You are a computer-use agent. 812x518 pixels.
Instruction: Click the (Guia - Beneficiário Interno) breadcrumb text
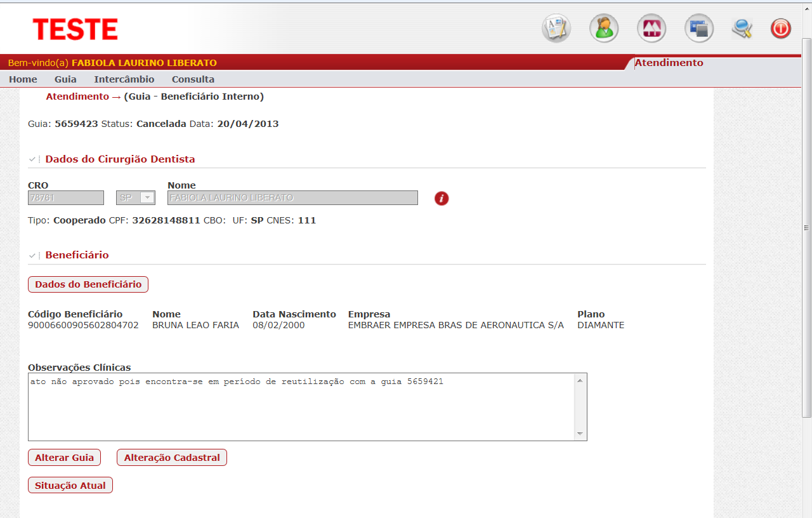[194, 96]
